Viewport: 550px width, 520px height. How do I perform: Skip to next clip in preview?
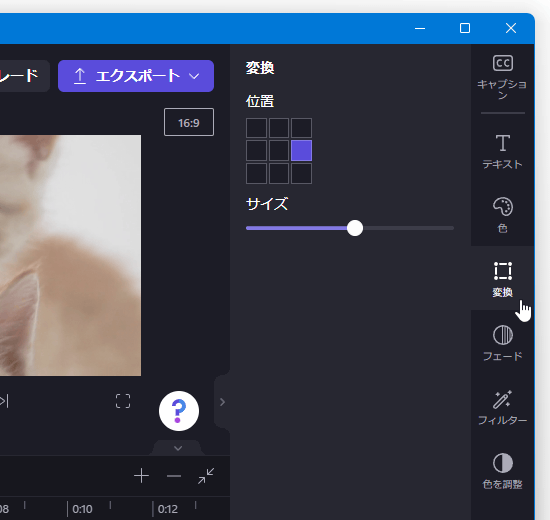[x=4, y=401]
